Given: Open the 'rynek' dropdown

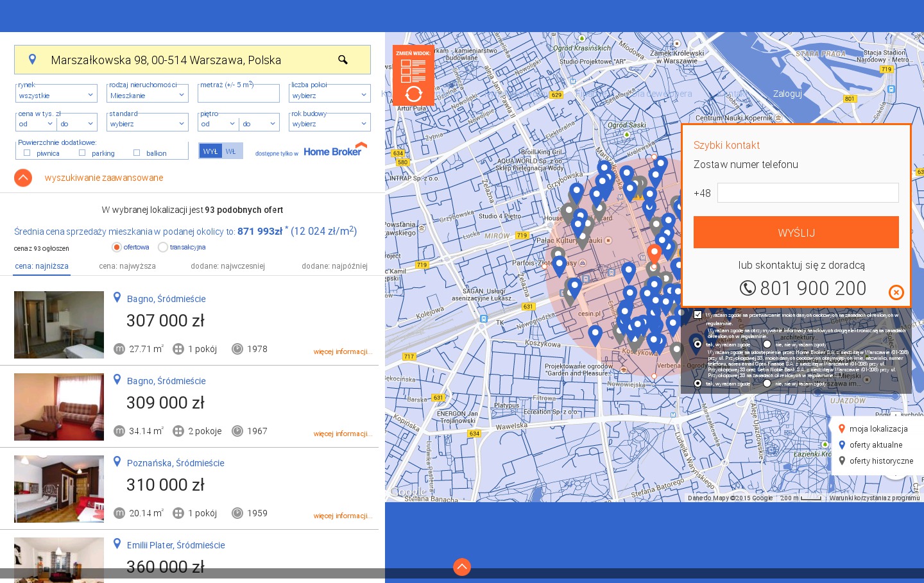Looking at the screenshot, I should point(56,96).
